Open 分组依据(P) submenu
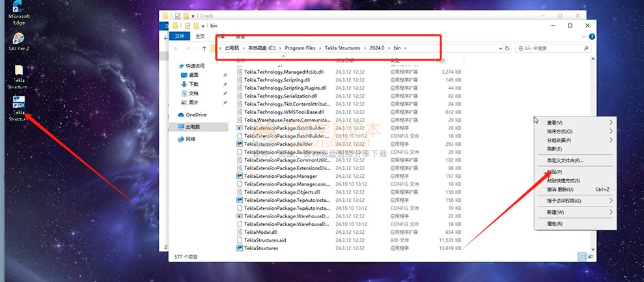 coord(574,140)
